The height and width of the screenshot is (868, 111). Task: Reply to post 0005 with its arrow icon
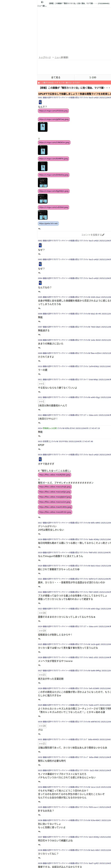(39, 308)
